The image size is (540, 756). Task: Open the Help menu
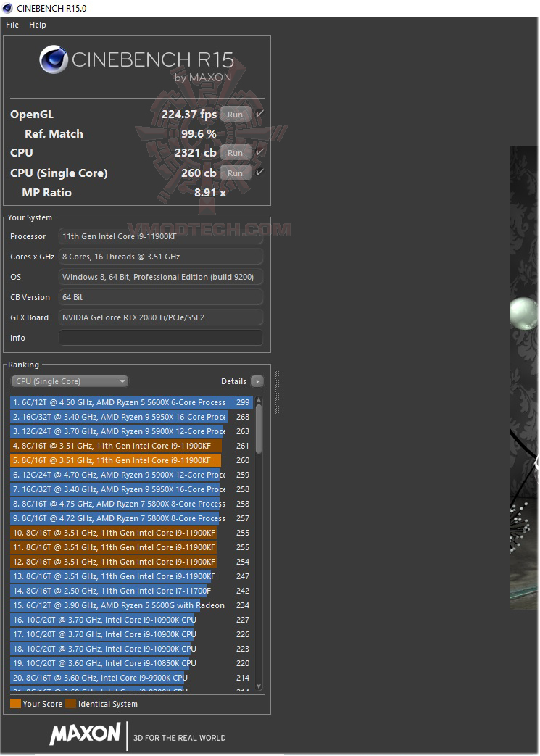pyautogui.click(x=37, y=25)
